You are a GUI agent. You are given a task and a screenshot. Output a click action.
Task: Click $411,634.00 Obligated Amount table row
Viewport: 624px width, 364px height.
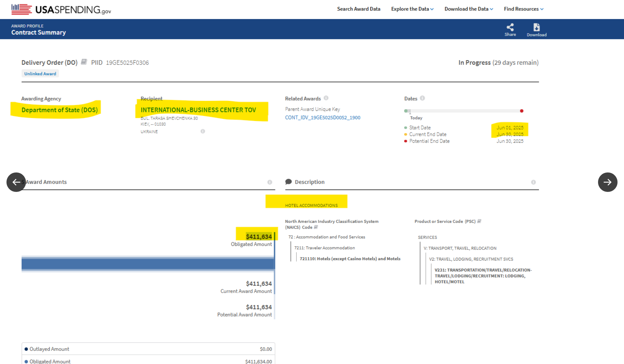click(x=148, y=360)
